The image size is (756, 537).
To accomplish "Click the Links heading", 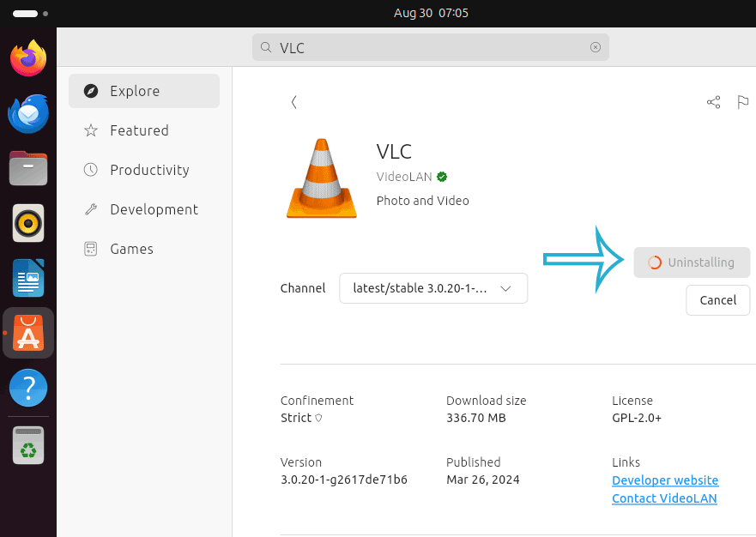I will click(626, 462).
